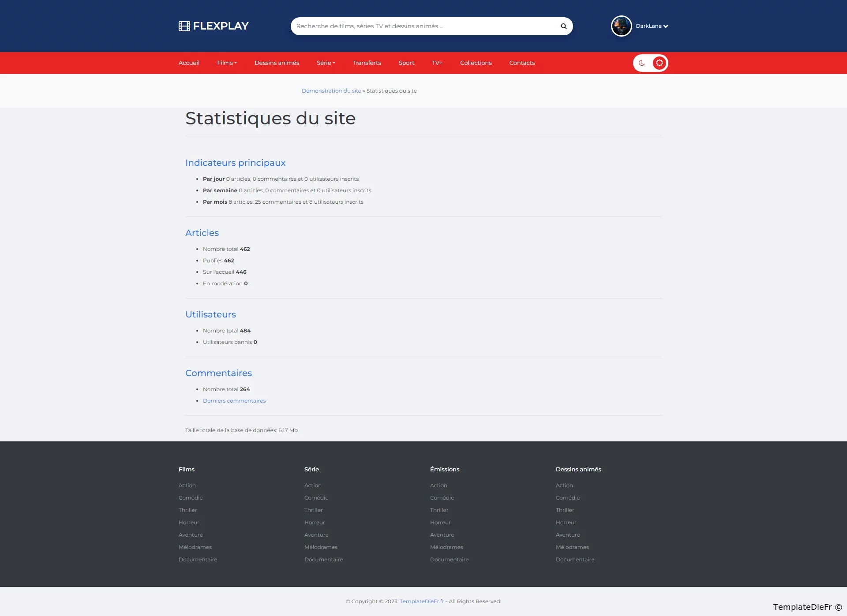Go to the Accueil menu item
The height and width of the screenshot is (616, 847).
(189, 63)
